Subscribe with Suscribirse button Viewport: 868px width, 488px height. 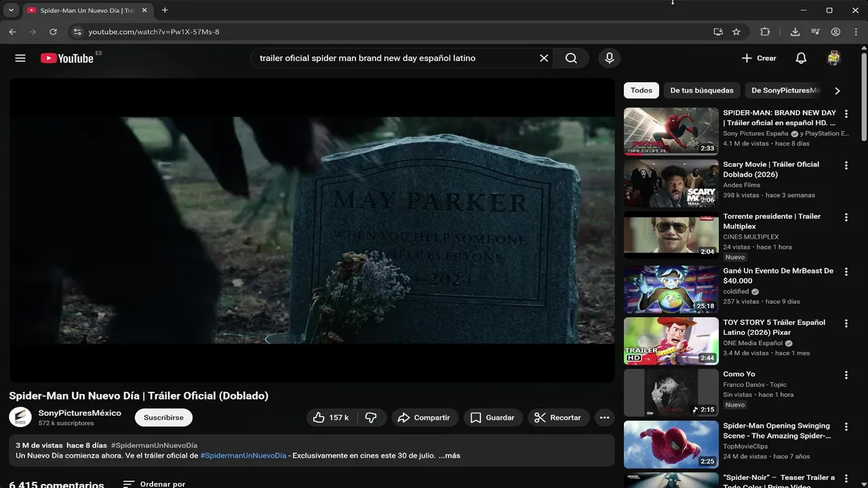pyautogui.click(x=163, y=418)
